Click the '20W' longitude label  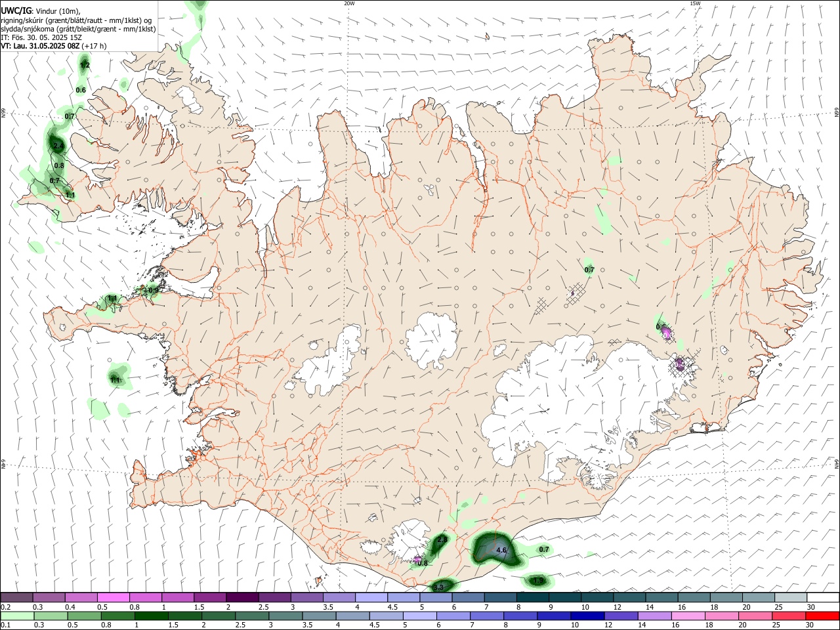(349, 3)
